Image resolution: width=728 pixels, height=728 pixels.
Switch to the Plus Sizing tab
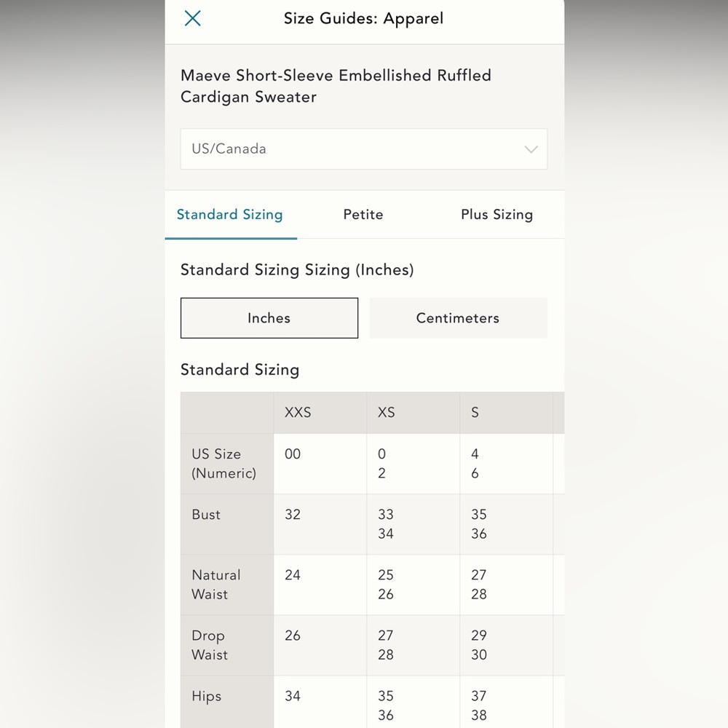click(x=496, y=215)
